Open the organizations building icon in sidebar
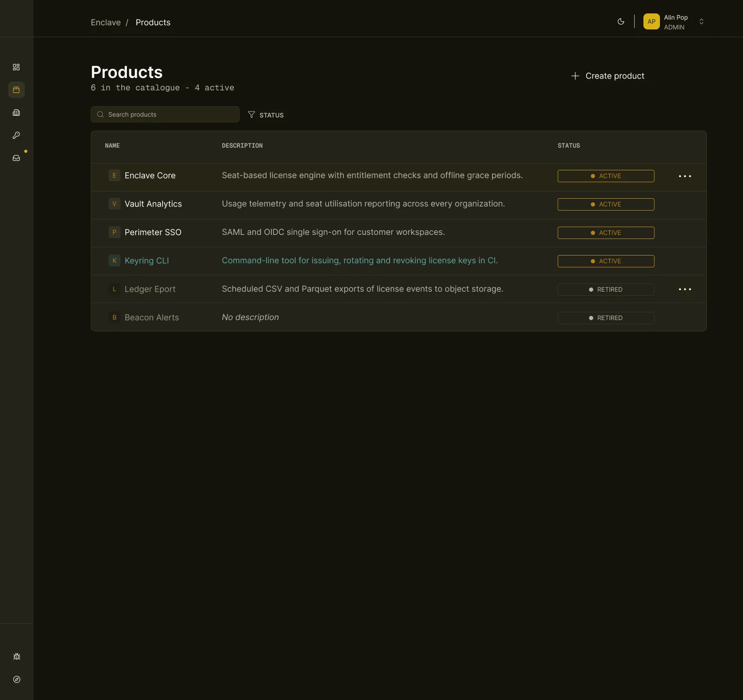The width and height of the screenshot is (743, 700). (17, 113)
